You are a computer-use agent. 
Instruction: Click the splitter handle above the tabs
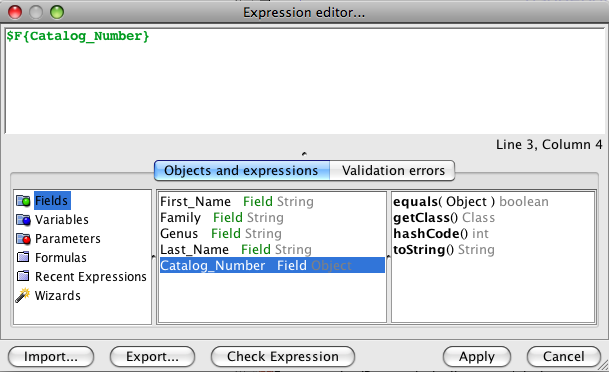coord(304,154)
